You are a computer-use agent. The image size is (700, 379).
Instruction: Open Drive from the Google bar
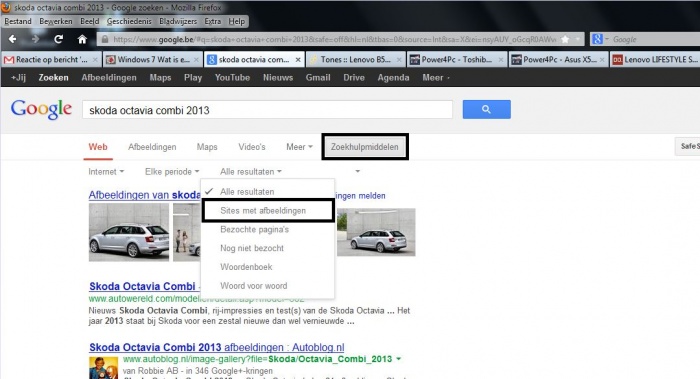click(354, 78)
